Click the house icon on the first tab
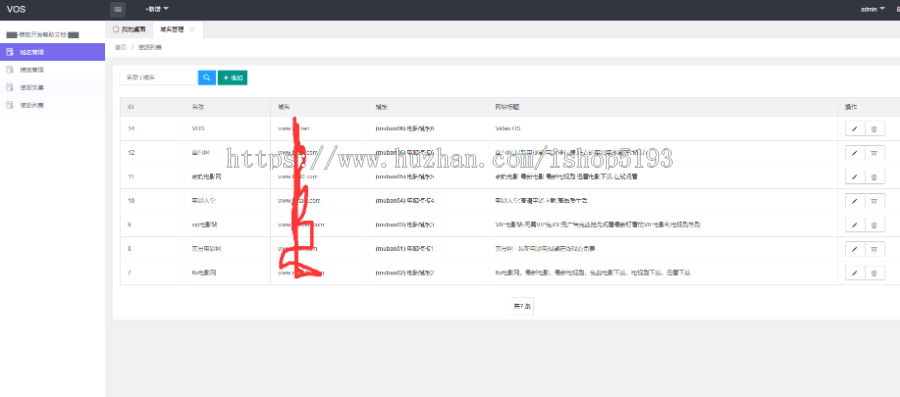 115,29
